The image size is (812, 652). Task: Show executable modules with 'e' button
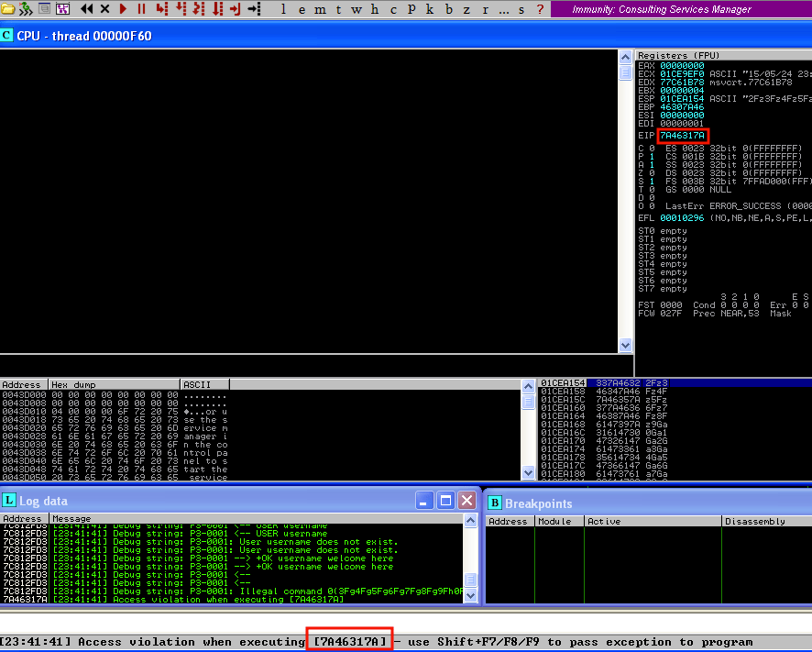[x=301, y=9]
